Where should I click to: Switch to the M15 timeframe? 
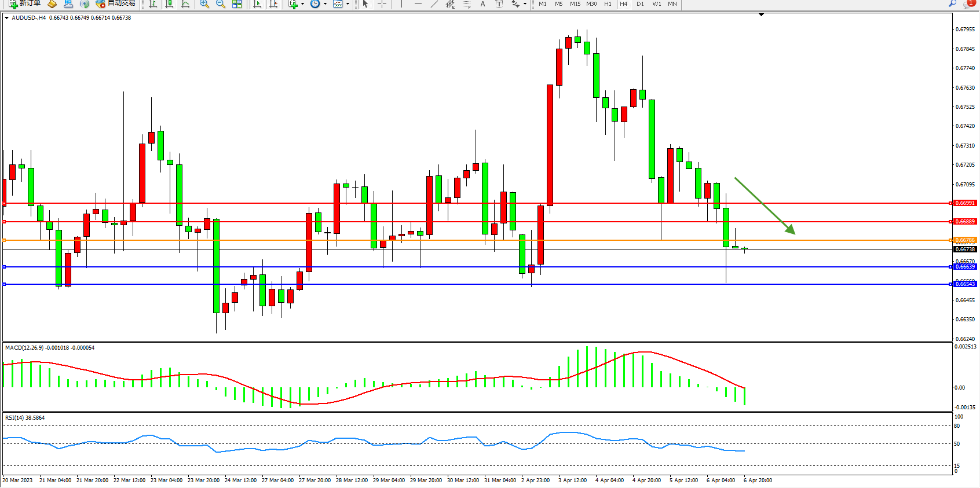[575, 4]
